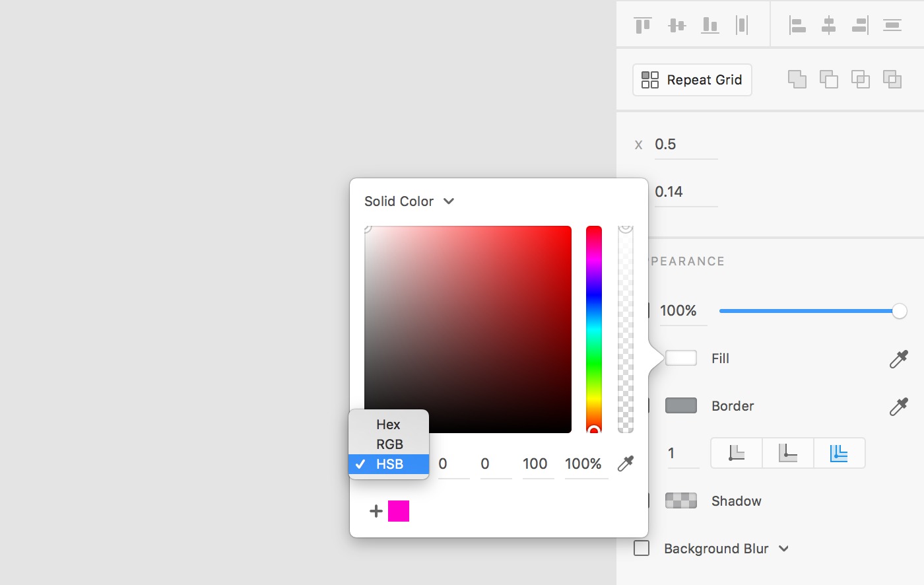Align objects to horizontal center

click(829, 25)
